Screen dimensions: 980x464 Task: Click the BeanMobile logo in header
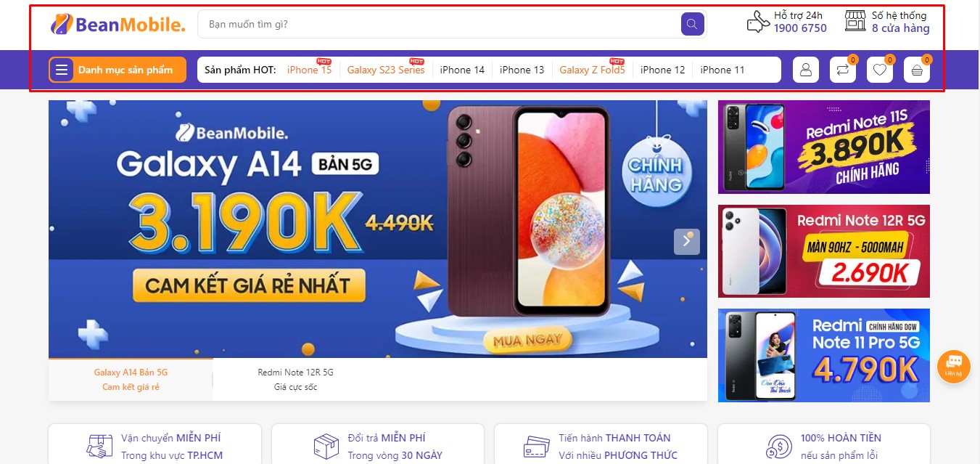coord(118,24)
